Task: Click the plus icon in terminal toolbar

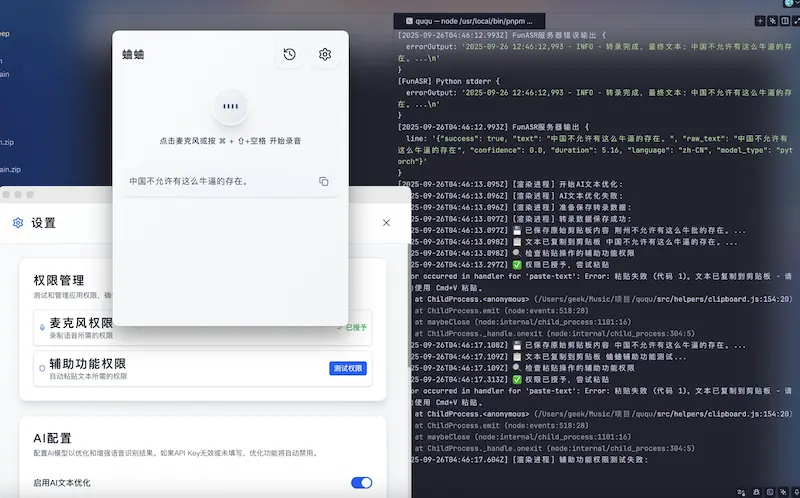Action: click(759, 20)
